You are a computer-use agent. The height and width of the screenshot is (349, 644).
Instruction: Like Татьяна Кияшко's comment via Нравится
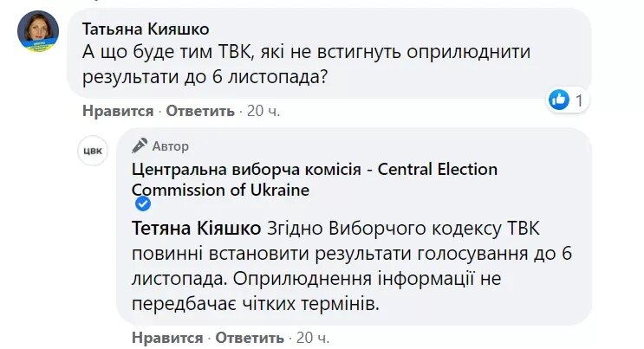tap(117, 111)
